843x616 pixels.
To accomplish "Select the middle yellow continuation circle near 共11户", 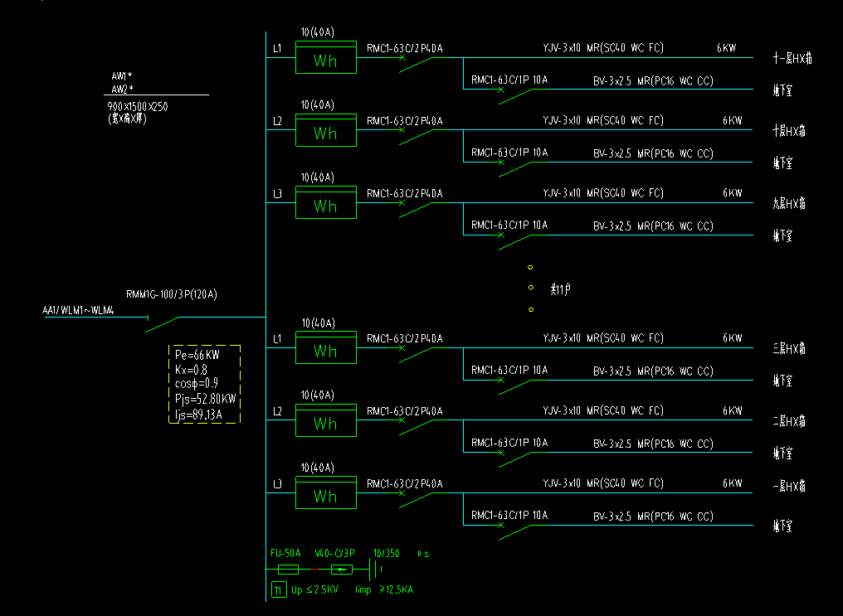I will tap(531, 288).
